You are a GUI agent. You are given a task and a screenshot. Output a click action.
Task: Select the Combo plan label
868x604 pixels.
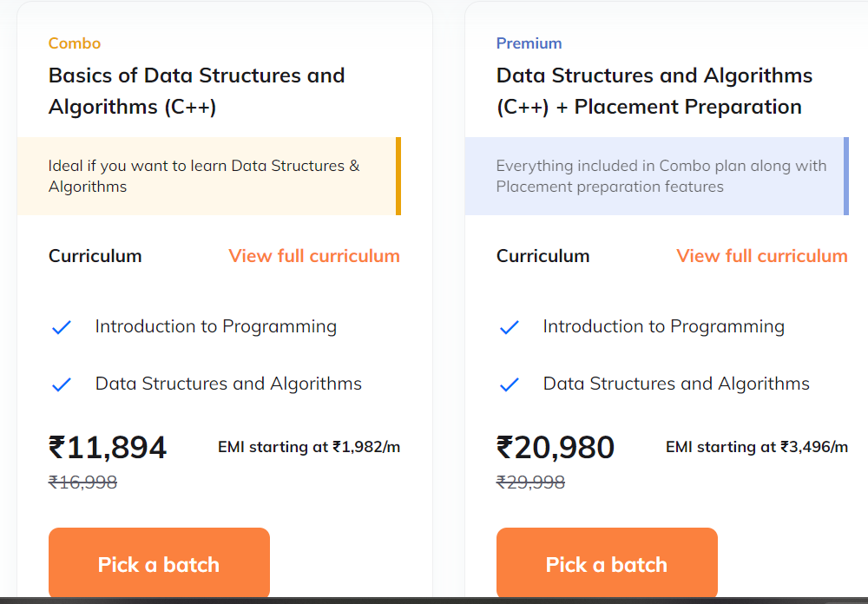[75, 43]
